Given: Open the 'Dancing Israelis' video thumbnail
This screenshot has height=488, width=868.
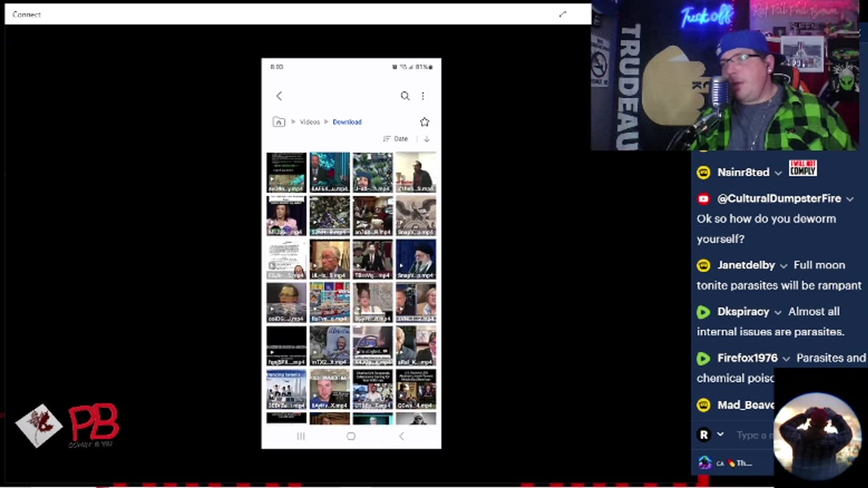Looking at the screenshot, I should [x=286, y=389].
